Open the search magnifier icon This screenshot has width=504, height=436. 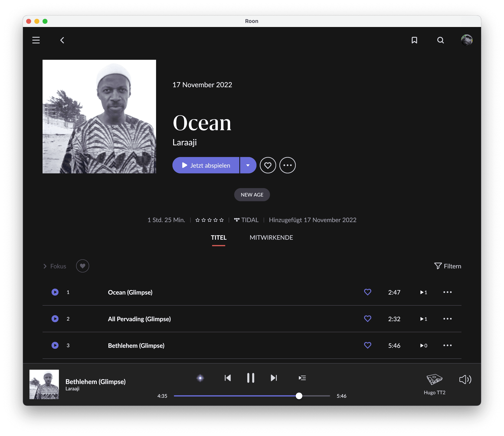tap(440, 40)
